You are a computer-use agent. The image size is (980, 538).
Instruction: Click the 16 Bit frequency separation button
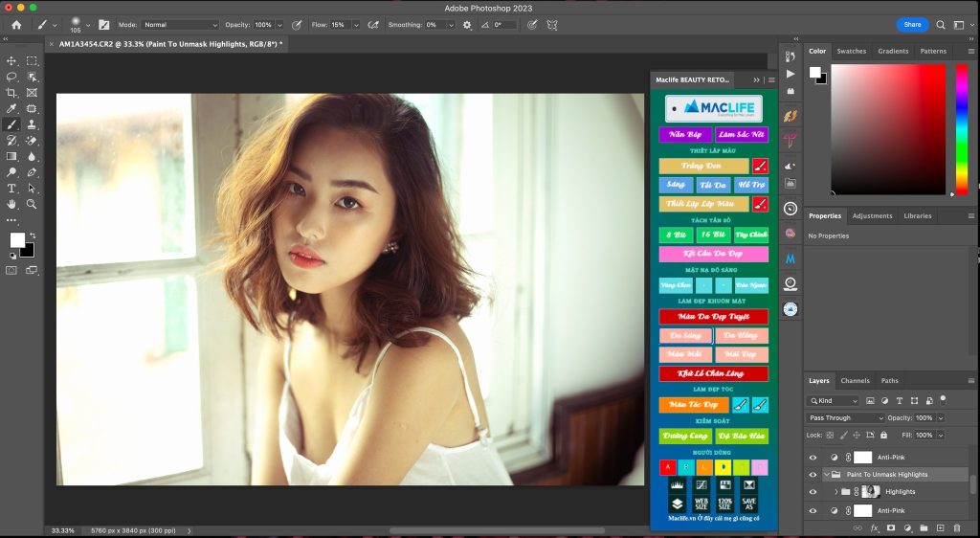click(x=712, y=235)
